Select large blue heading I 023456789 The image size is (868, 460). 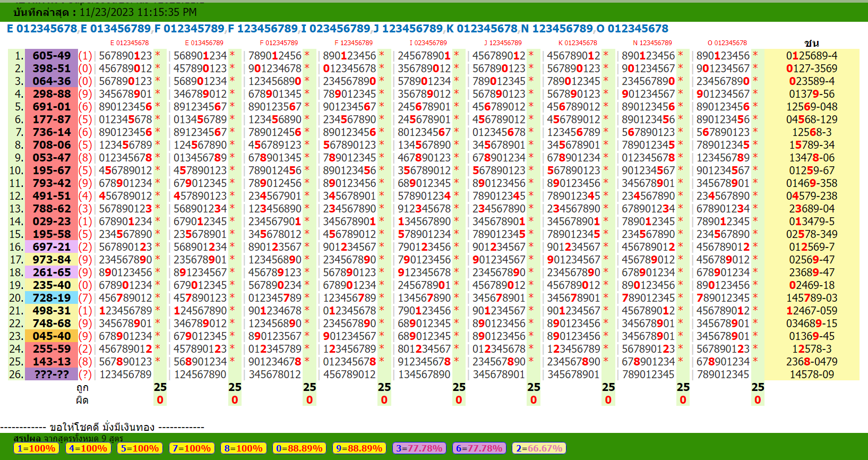click(336, 29)
